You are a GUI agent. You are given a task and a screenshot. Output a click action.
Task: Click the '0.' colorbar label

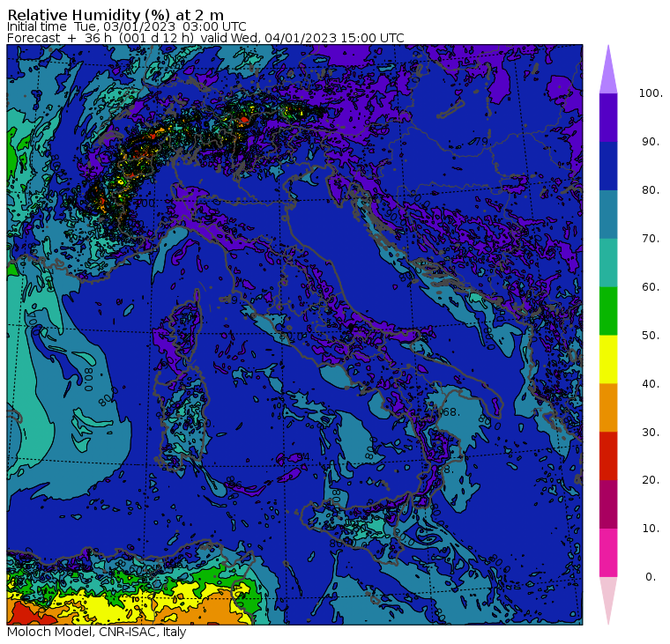(651, 577)
